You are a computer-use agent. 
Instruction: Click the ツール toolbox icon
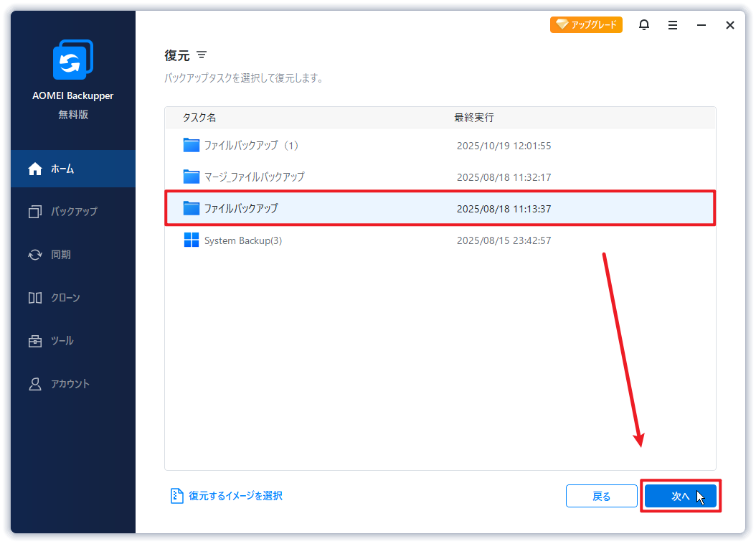coord(35,341)
